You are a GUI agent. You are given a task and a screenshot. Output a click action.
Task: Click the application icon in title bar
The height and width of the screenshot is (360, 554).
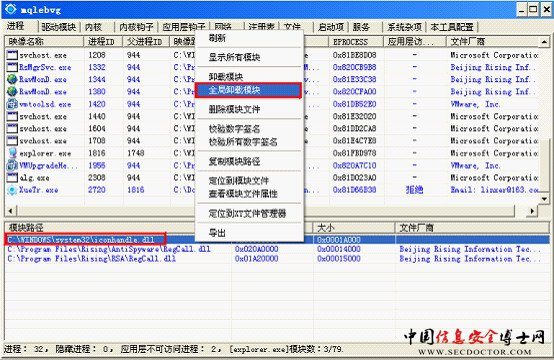pyautogui.click(x=10, y=9)
